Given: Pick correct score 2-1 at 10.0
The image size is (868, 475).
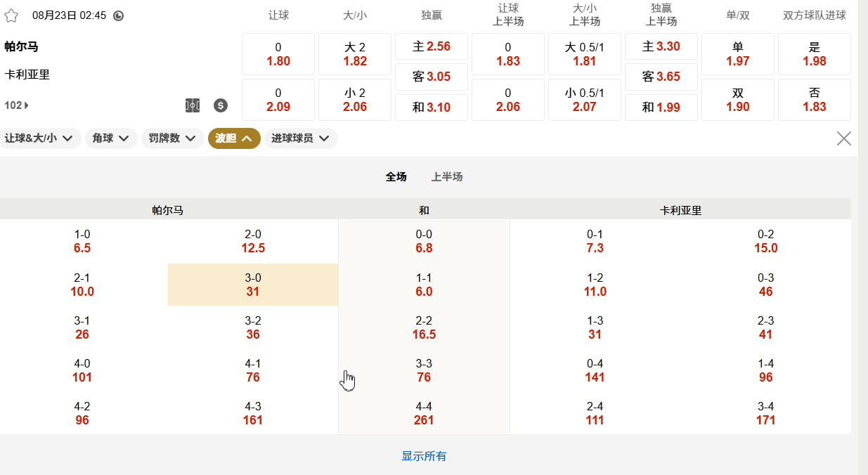Looking at the screenshot, I should click(x=82, y=285).
